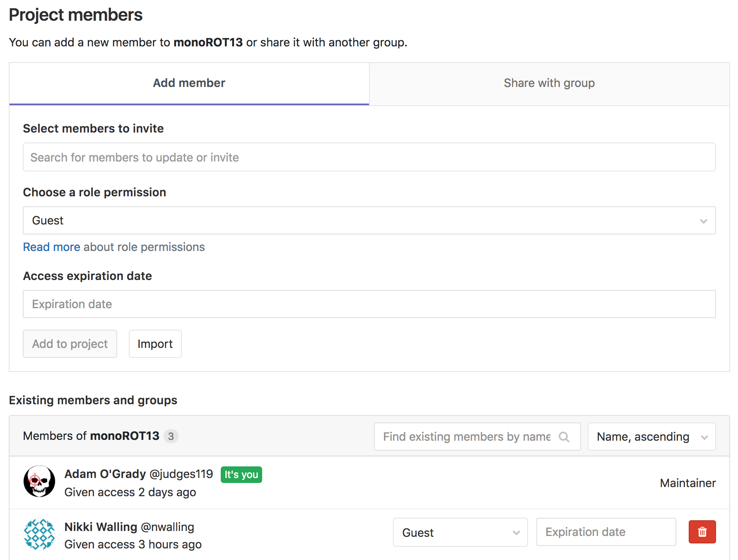Open the Guest role permission dropdown
Screen dimensions: 738x560
369,220
